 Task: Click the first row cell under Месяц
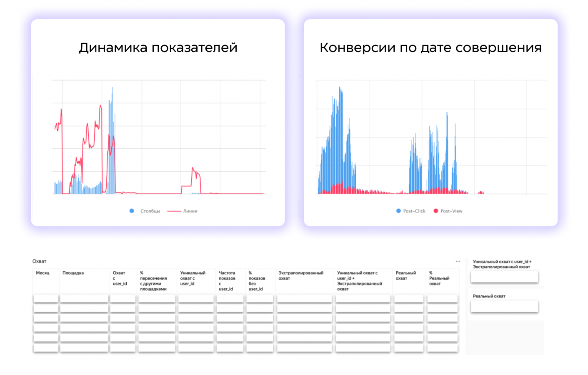[45, 298]
